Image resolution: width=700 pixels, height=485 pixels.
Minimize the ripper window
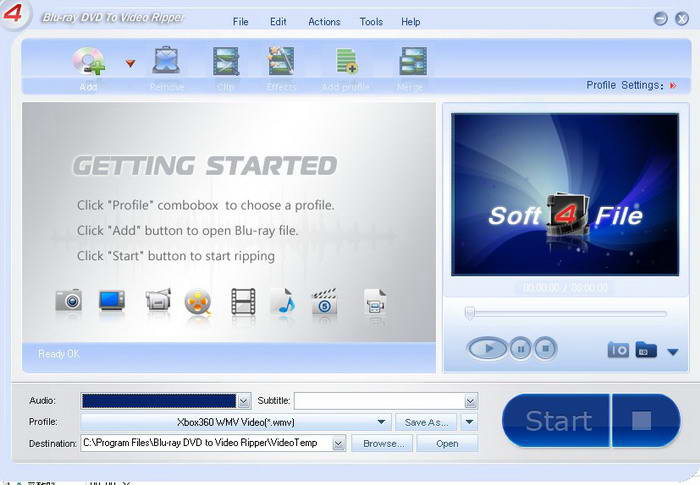click(661, 19)
